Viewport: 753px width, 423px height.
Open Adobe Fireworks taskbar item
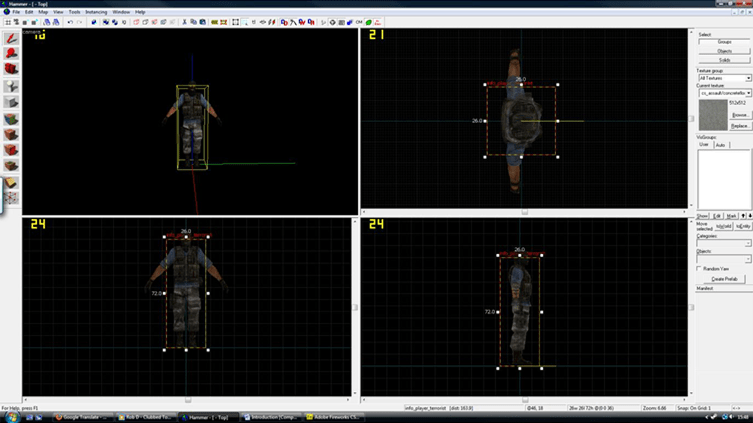pos(334,417)
